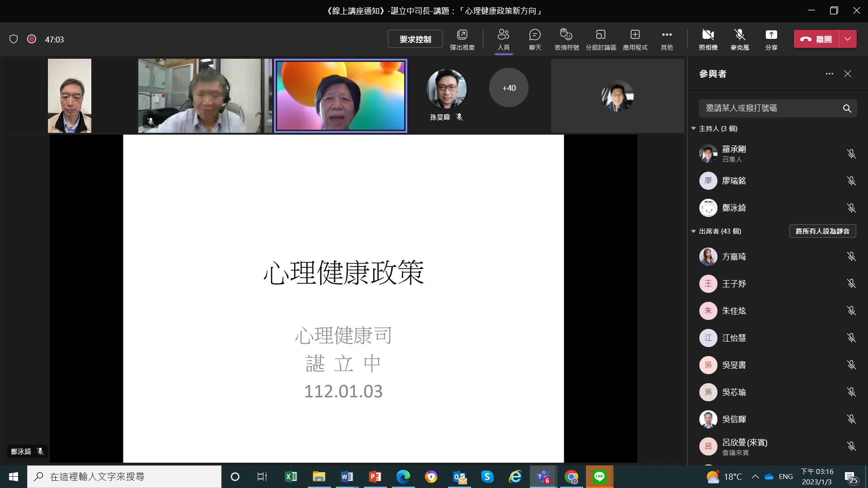Open the pop-out window option
This screenshot has height=488, width=868.
pos(462,39)
